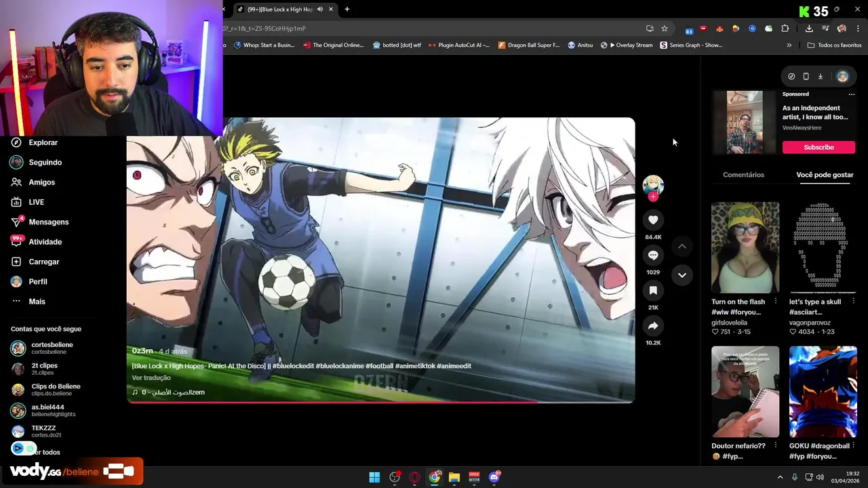Viewport: 868px width, 488px height.
Task: Open 0z3rn creator username link
Action: coord(142,351)
